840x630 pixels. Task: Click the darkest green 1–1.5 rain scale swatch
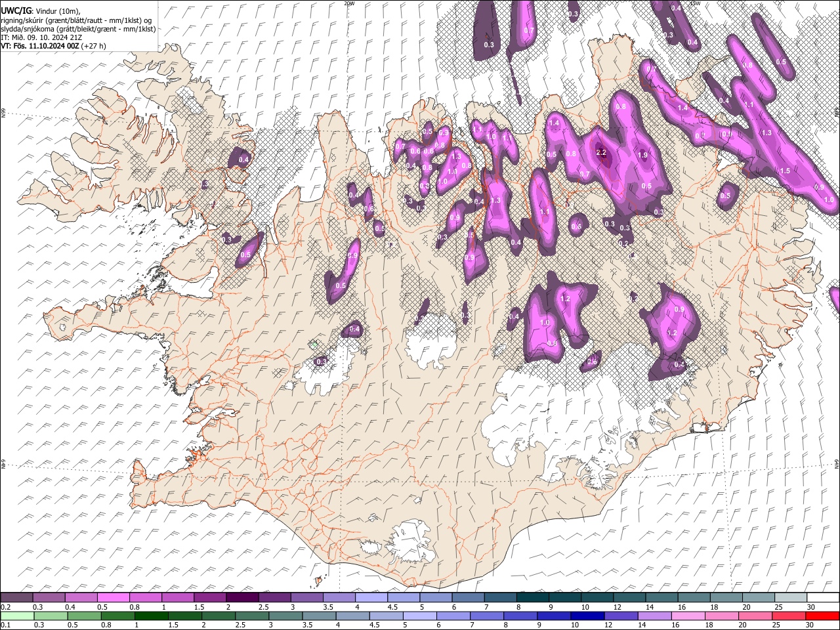coord(151,616)
